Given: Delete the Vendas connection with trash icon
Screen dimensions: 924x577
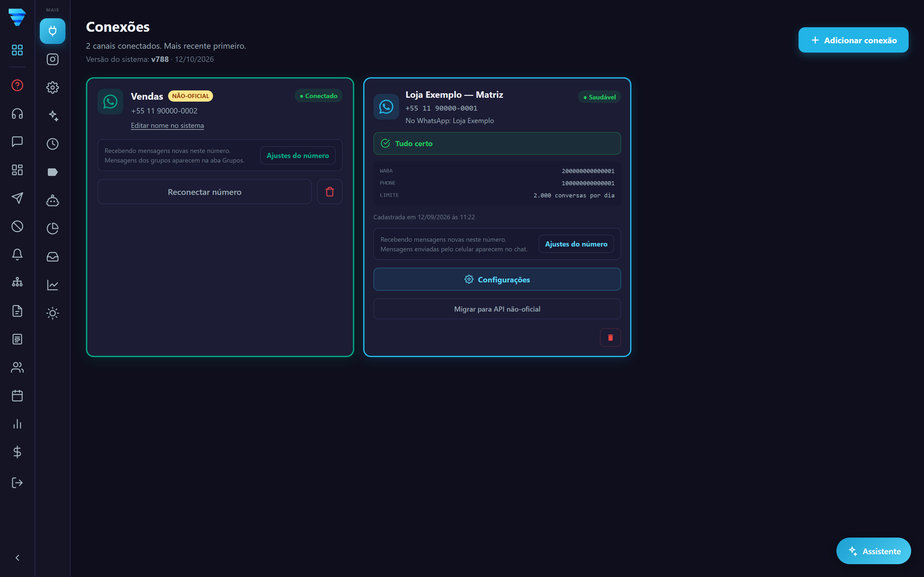Looking at the screenshot, I should pyautogui.click(x=329, y=192).
